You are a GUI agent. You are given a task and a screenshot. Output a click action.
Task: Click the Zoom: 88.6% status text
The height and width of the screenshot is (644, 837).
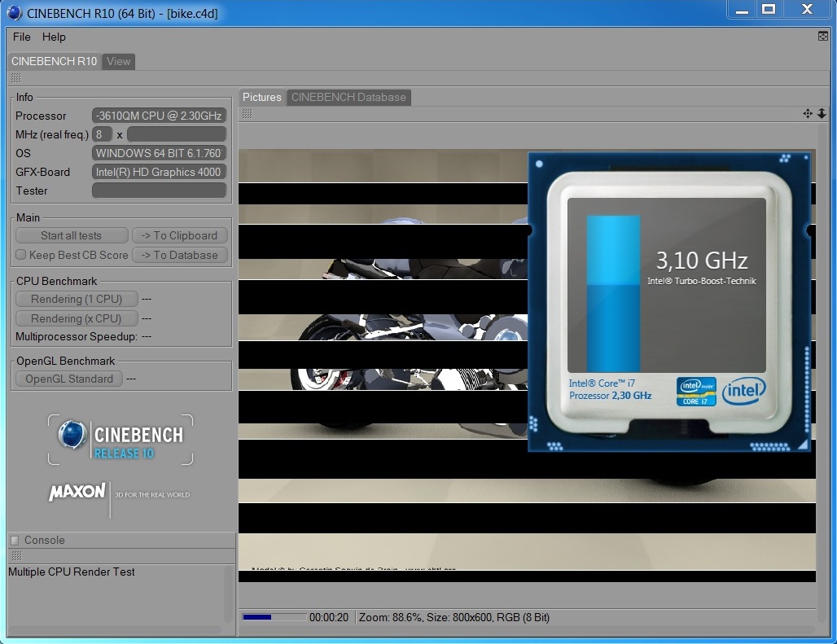[390, 617]
